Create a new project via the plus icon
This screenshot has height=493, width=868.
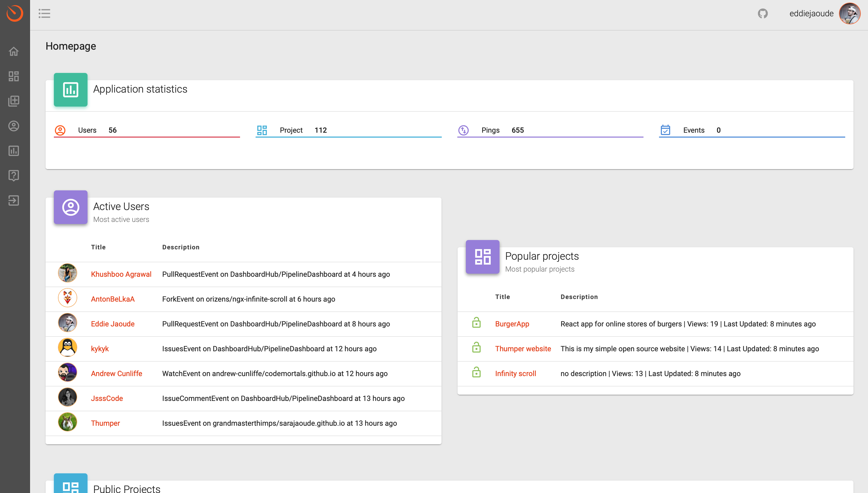13,101
